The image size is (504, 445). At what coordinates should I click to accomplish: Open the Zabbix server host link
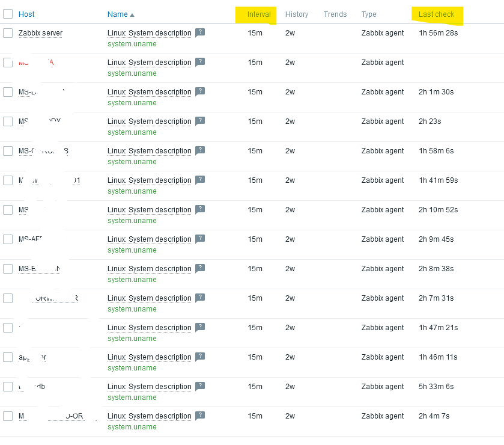(40, 33)
